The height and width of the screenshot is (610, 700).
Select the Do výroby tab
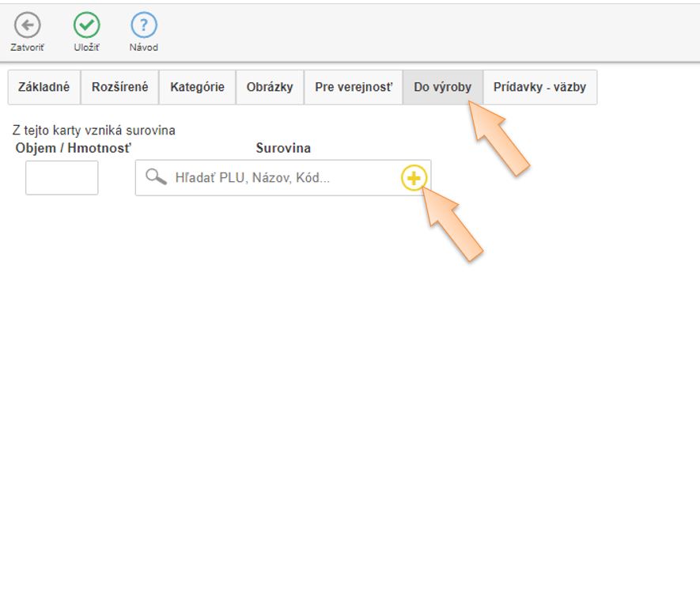(442, 87)
